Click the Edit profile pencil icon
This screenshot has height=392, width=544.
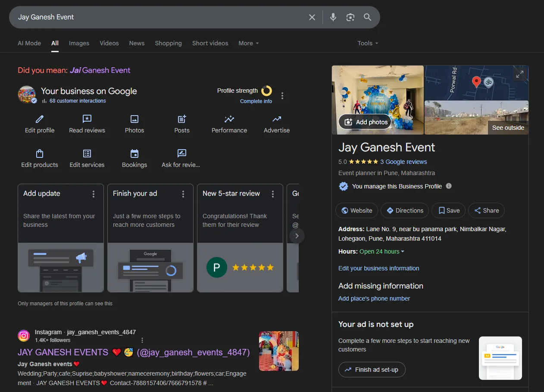pyautogui.click(x=40, y=119)
